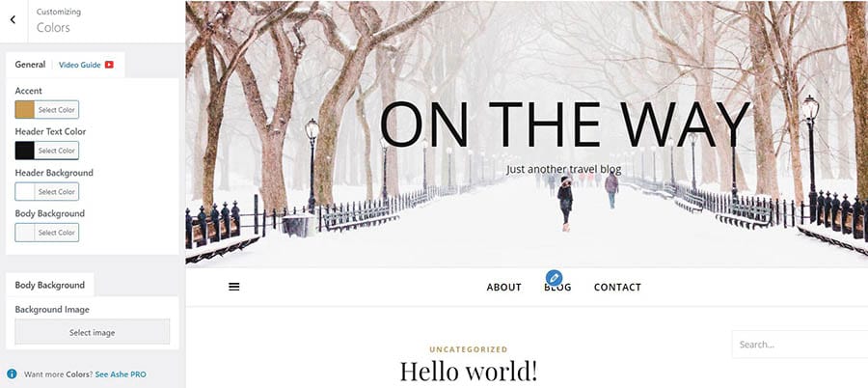
Task: Open Select Color button for Header Text Color
Action: [57, 151]
